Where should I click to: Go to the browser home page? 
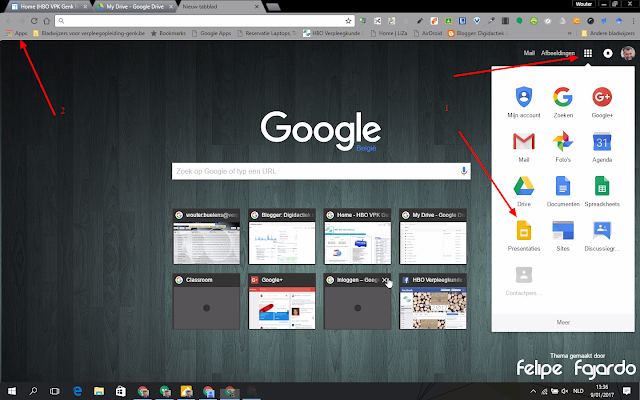(47, 20)
